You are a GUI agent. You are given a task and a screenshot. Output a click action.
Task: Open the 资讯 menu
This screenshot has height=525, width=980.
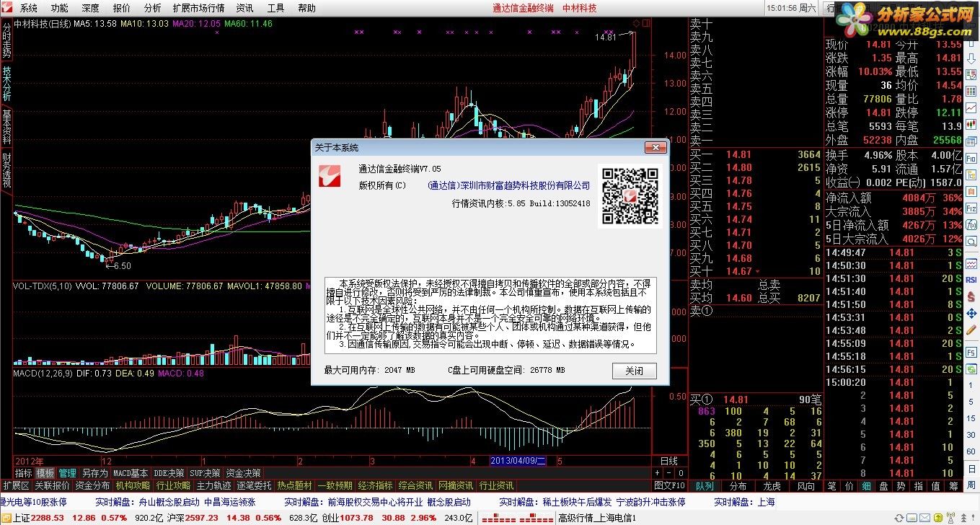(x=245, y=8)
